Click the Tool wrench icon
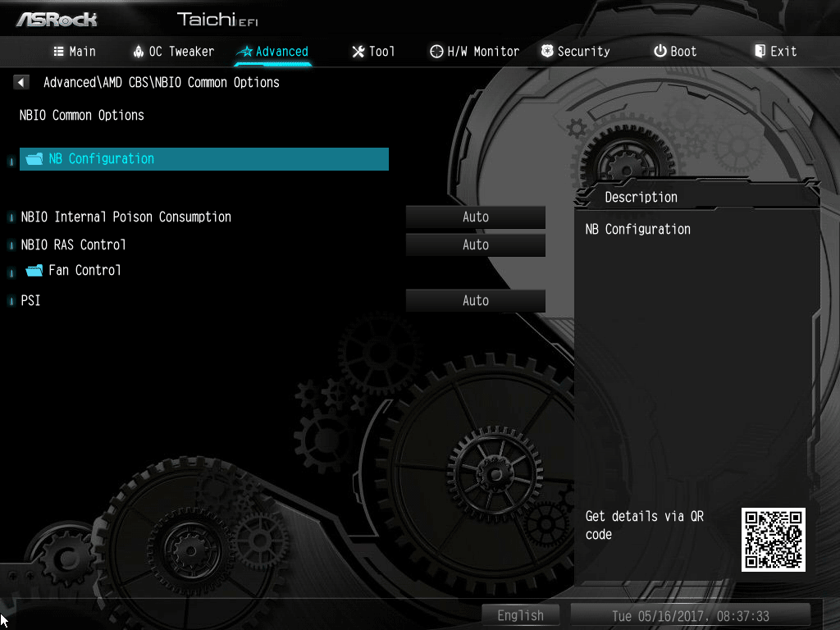This screenshot has width=840, height=630. (358, 52)
